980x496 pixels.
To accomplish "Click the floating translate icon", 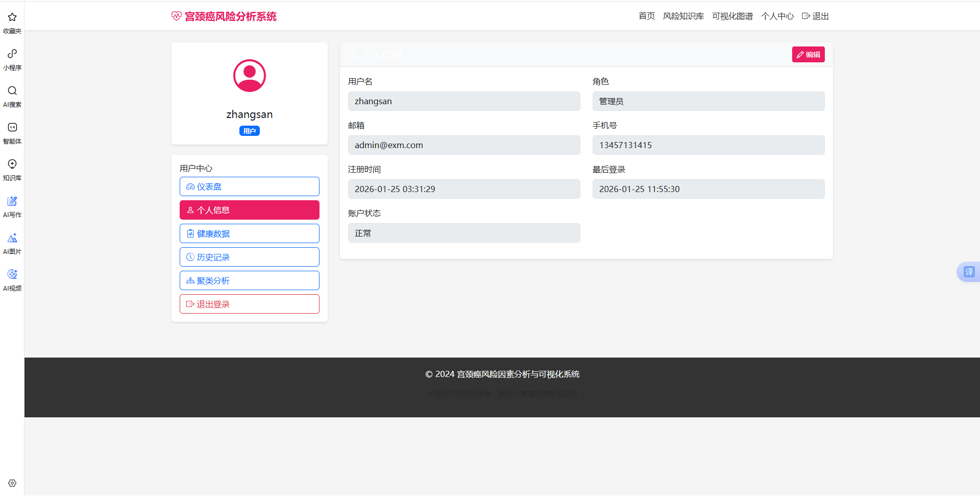I will (969, 272).
